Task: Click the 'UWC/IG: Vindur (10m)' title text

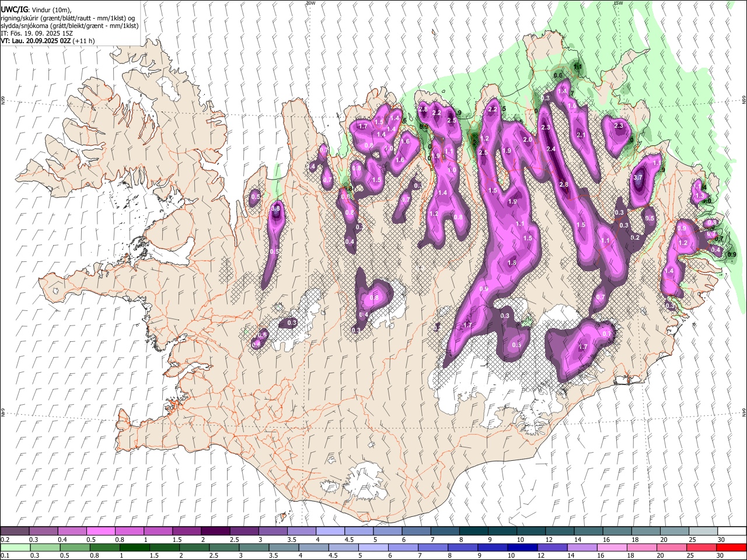Action: [36, 10]
